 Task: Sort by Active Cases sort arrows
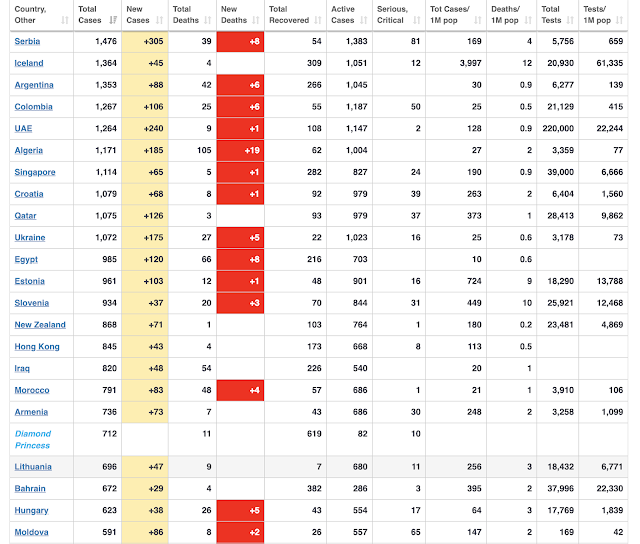click(364, 20)
